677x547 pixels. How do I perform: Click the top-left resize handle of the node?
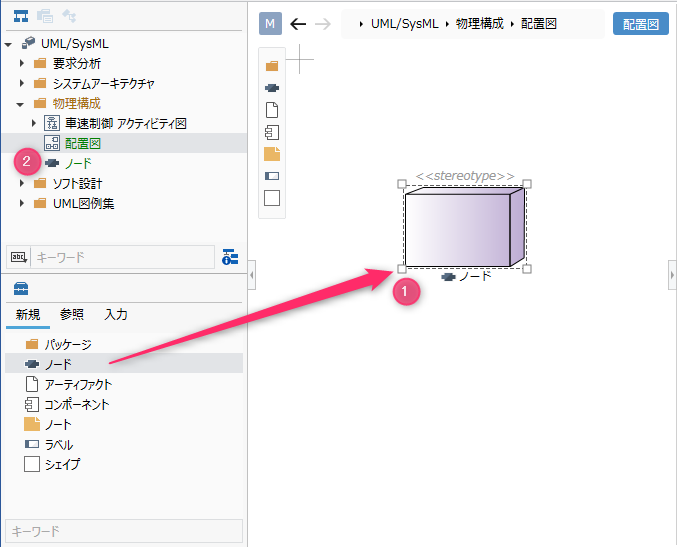(402, 184)
